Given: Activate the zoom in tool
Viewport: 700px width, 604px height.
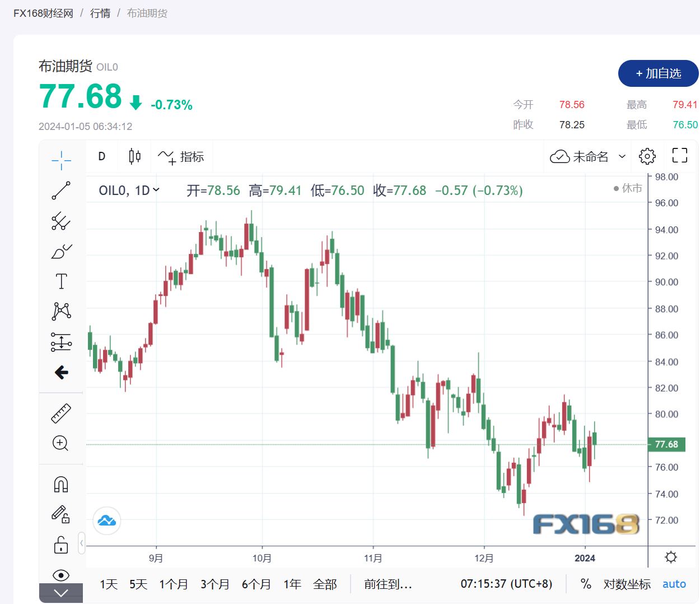Looking at the screenshot, I should click(60, 443).
